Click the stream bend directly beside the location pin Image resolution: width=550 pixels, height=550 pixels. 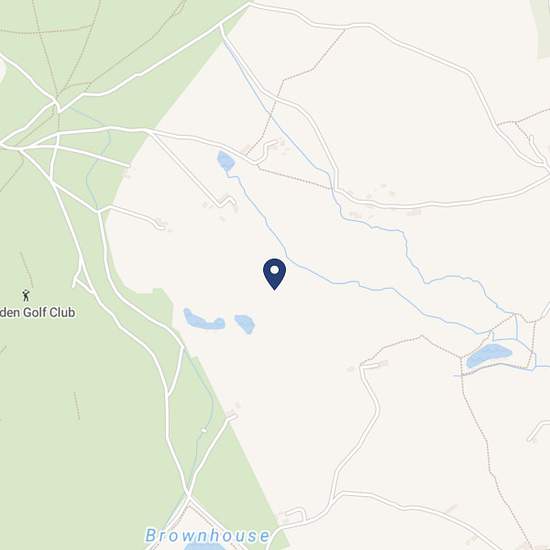click(289, 259)
